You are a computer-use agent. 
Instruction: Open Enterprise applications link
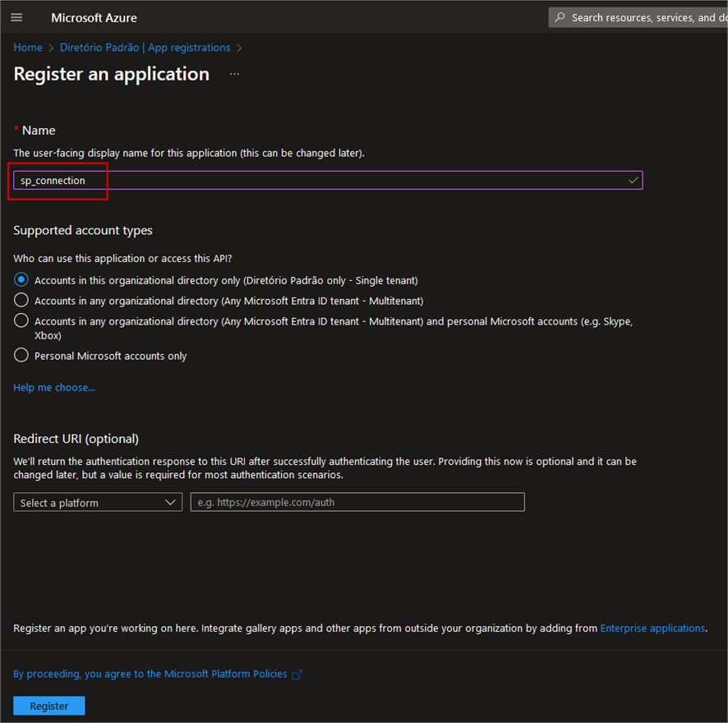[x=652, y=629]
